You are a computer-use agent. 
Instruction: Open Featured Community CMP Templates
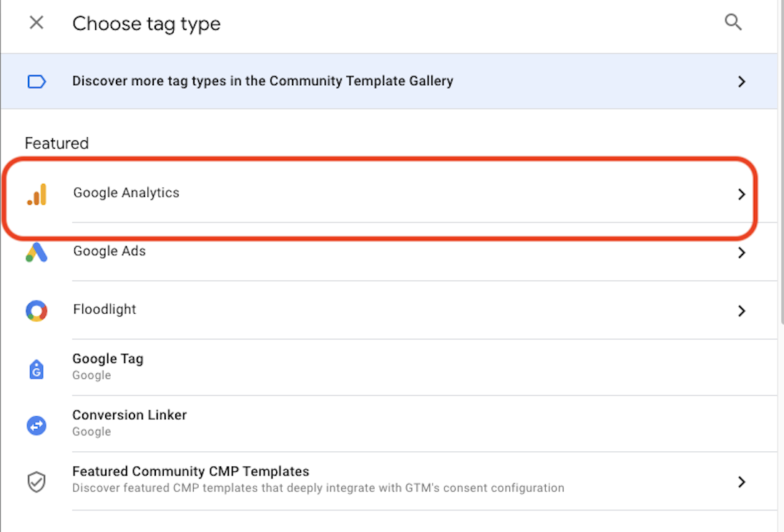click(x=389, y=480)
